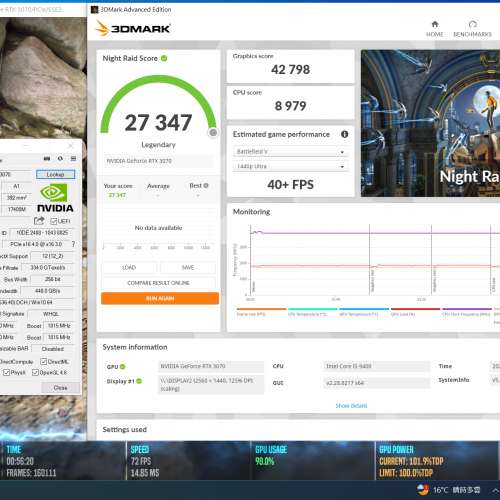Click the LOAD button
This screenshot has height=500, width=500.
pos(129,267)
